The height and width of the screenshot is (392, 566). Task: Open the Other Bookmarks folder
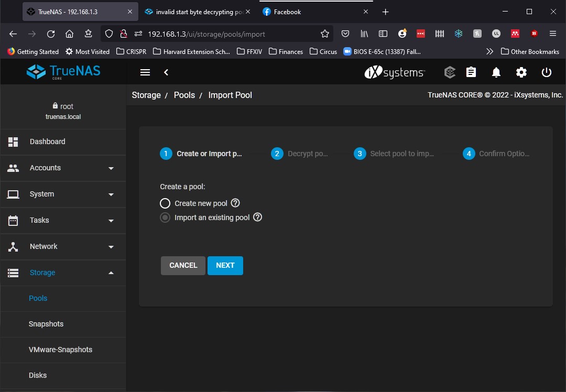coord(530,51)
